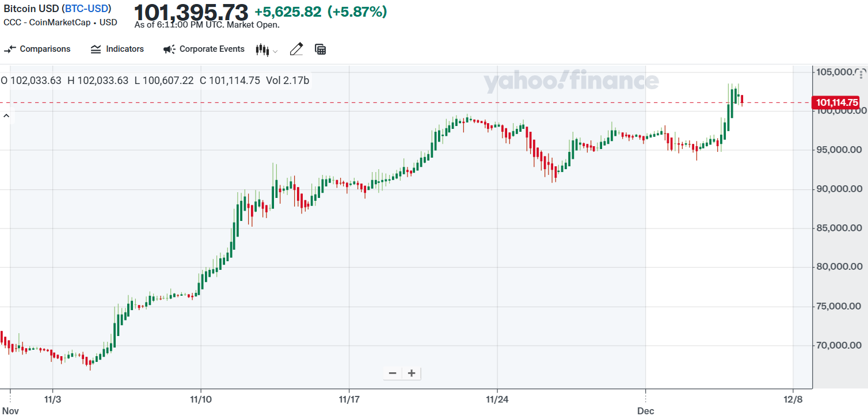Open the BTC-USD ticker link
Viewport: 868px width, 416px height.
pyautogui.click(x=86, y=9)
